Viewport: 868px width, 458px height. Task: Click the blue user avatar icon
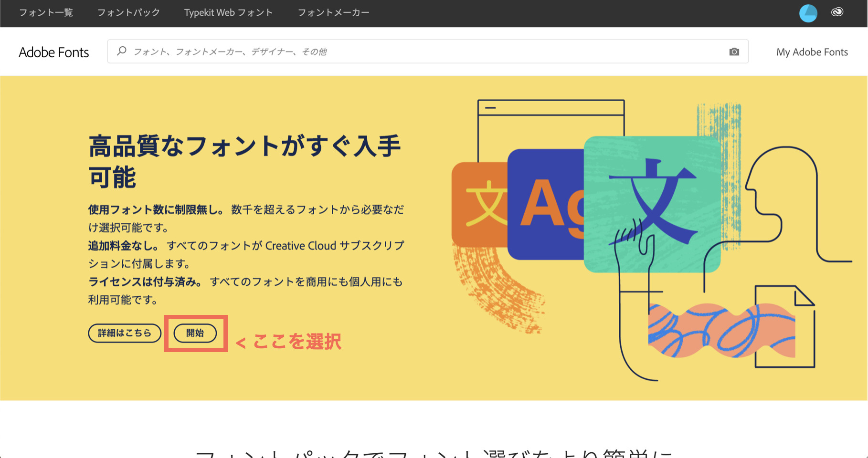[x=808, y=13]
